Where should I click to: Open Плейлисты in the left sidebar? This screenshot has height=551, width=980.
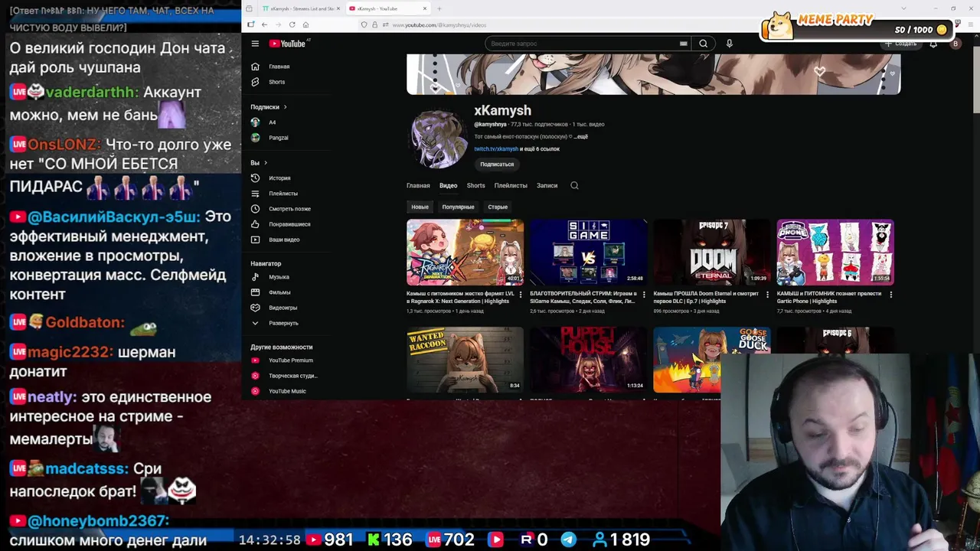click(283, 194)
